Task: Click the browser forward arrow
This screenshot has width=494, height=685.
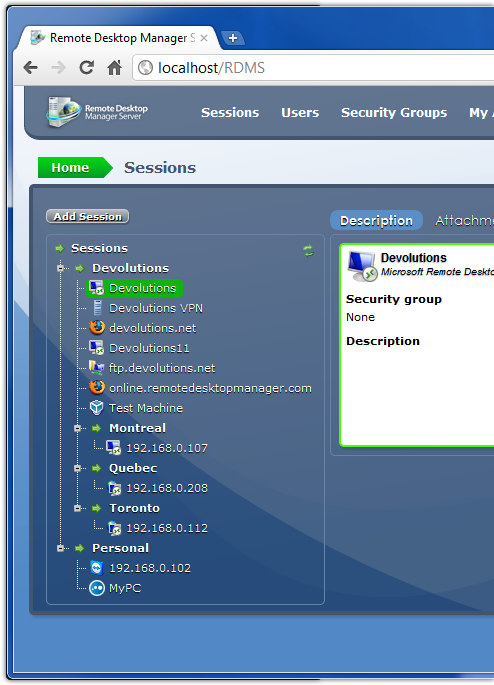Action: (58, 68)
